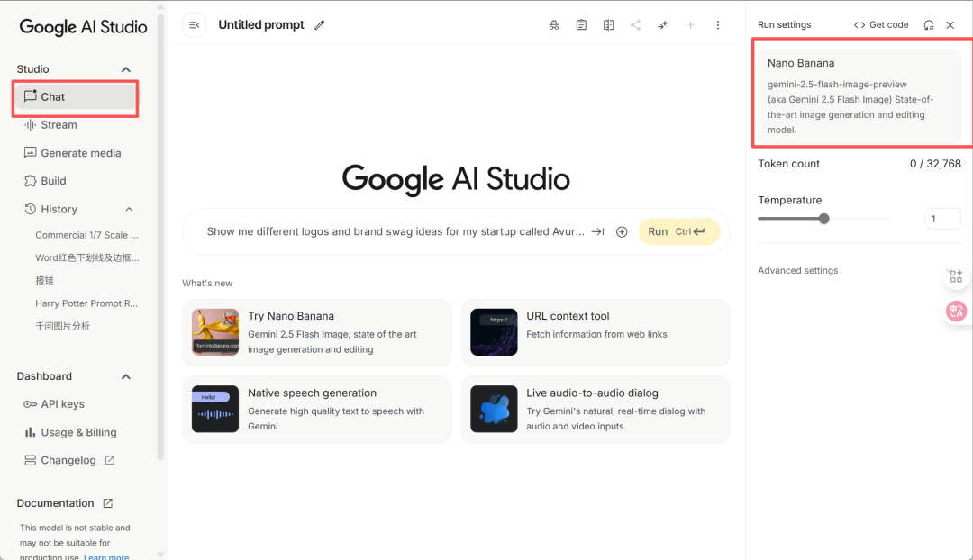Edit the prompt title with pencil icon
This screenshot has width=973, height=560.
point(320,25)
